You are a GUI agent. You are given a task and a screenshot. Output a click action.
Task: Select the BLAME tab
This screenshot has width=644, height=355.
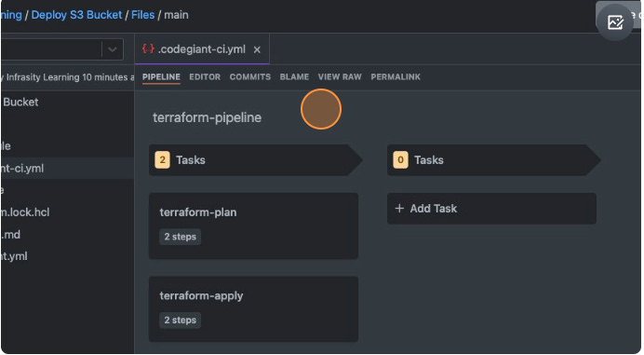pos(294,77)
